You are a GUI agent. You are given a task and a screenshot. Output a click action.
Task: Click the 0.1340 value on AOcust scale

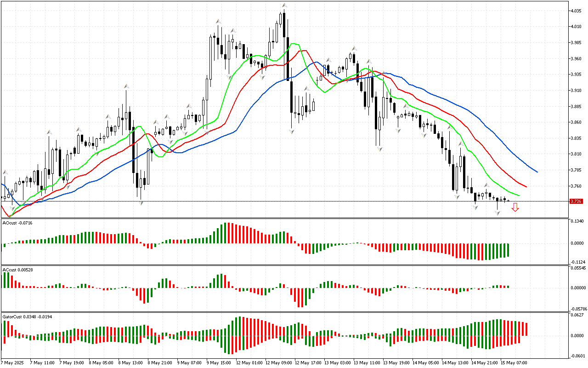(x=577, y=221)
